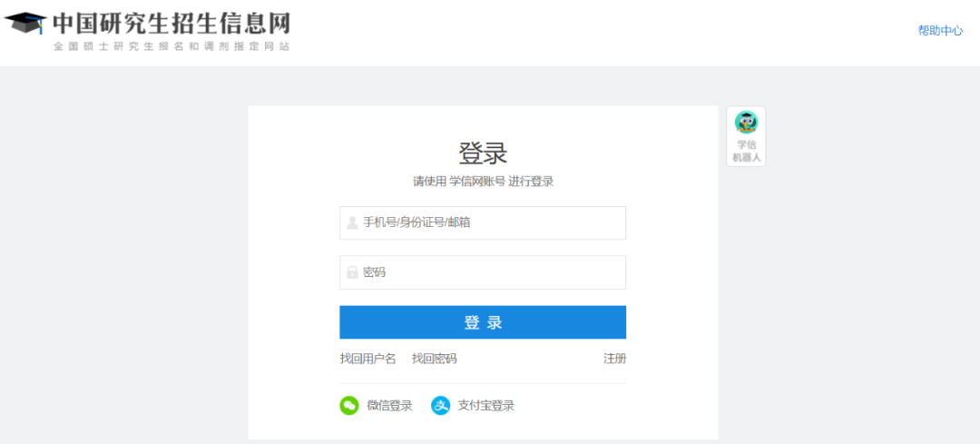Open the 找回用户名 link

pyautogui.click(x=367, y=359)
